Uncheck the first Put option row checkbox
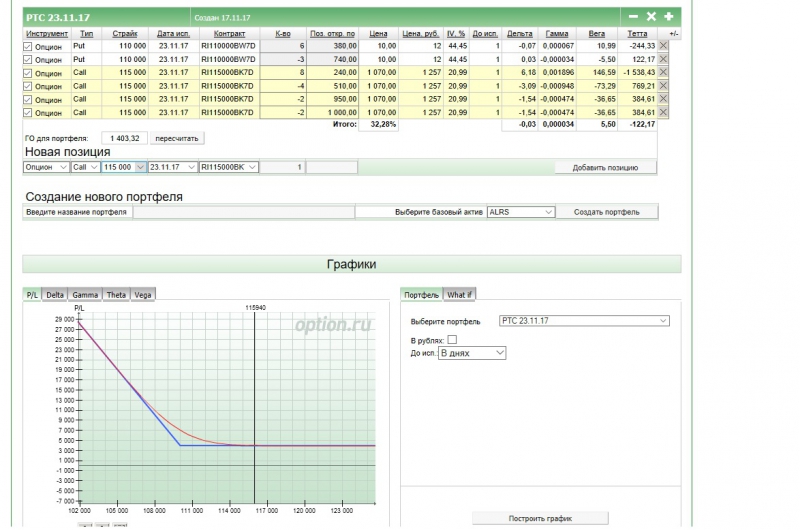 tap(27, 46)
